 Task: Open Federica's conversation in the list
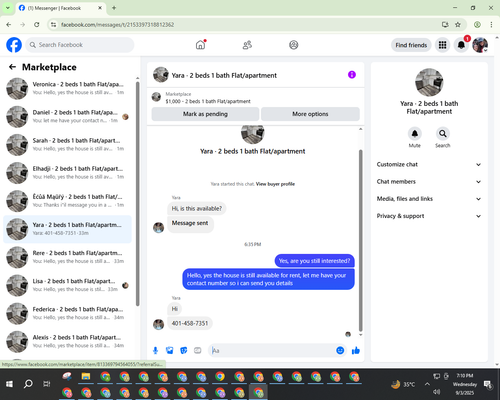pos(67,313)
